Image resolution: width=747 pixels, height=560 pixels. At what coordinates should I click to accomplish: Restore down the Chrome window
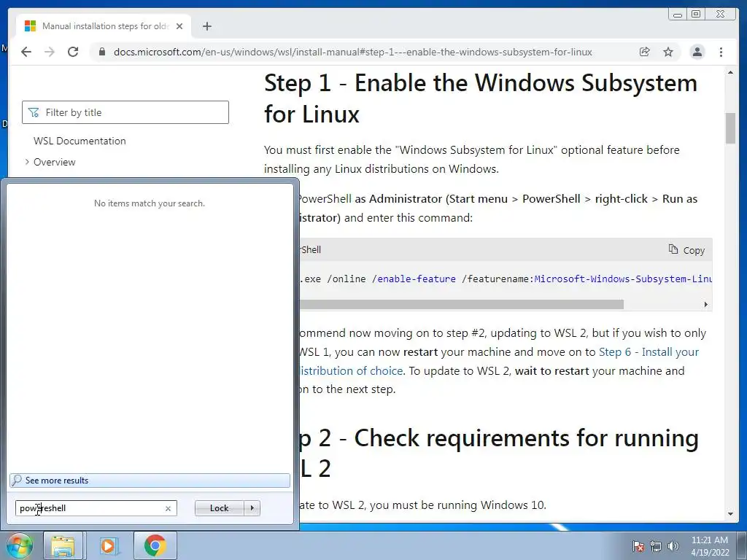(x=696, y=15)
